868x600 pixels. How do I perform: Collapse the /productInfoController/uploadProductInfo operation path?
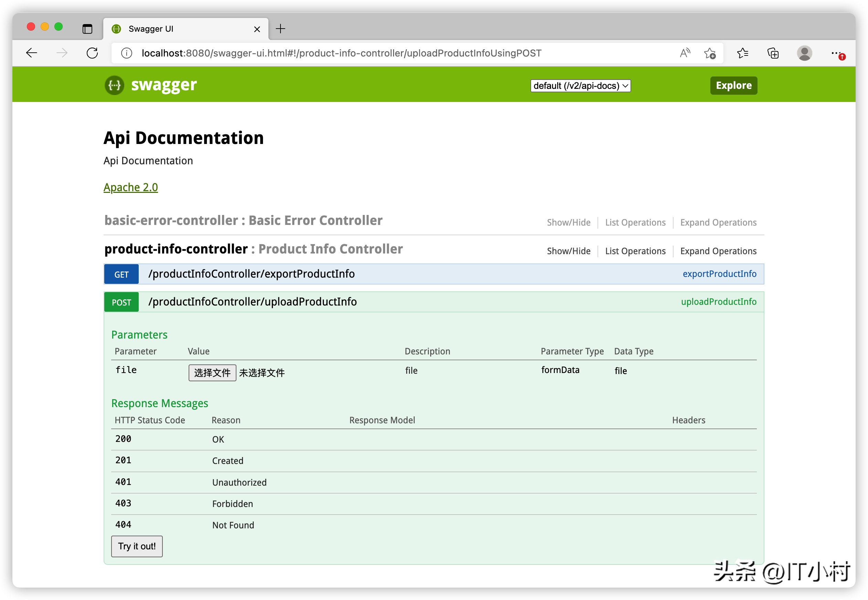click(x=252, y=302)
